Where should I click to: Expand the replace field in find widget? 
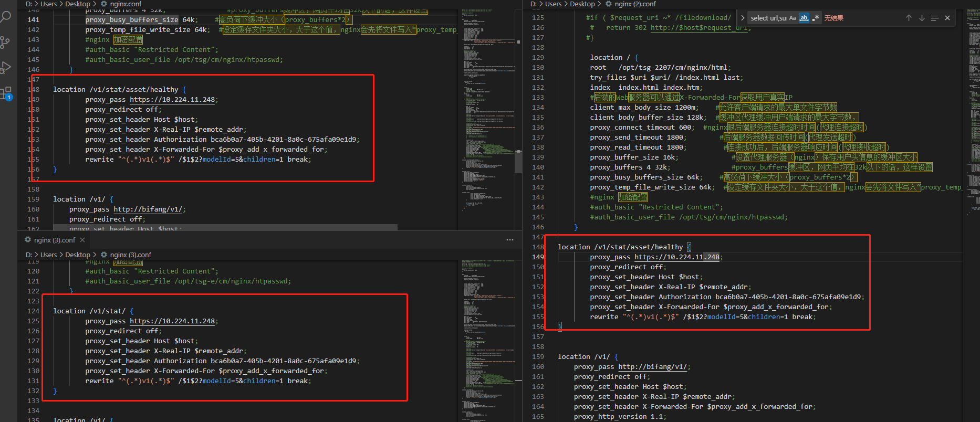(742, 18)
